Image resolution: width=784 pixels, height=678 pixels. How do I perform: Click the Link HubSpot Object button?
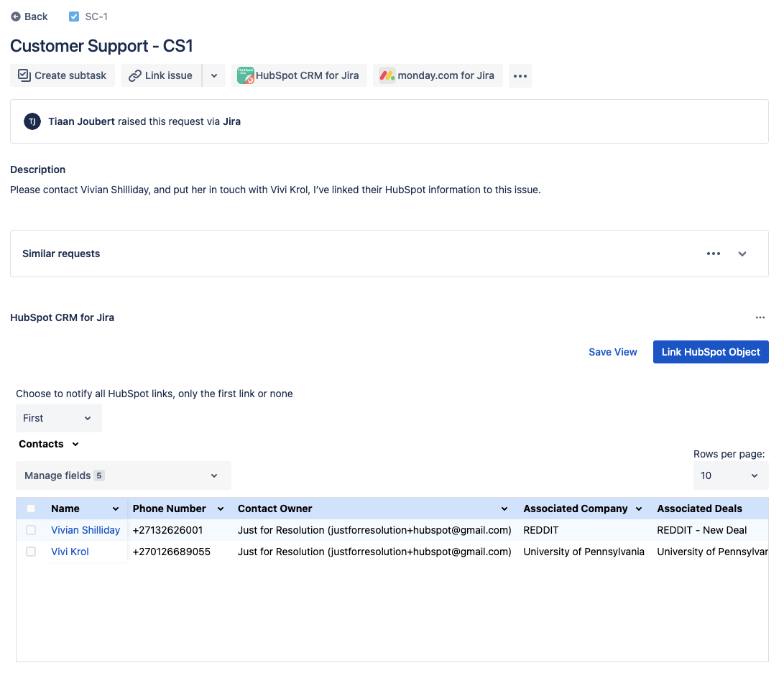pyautogui.click(x=711, y=352)
